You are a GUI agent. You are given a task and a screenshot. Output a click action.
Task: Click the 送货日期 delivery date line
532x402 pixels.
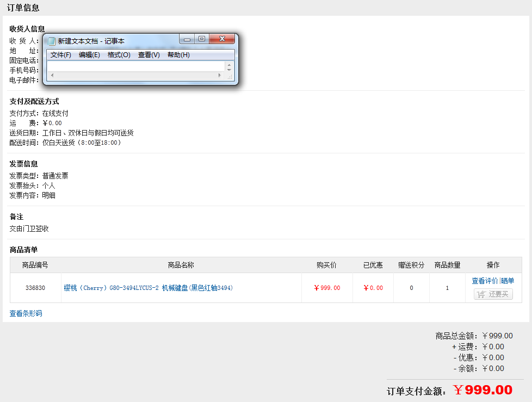[71, 133]
